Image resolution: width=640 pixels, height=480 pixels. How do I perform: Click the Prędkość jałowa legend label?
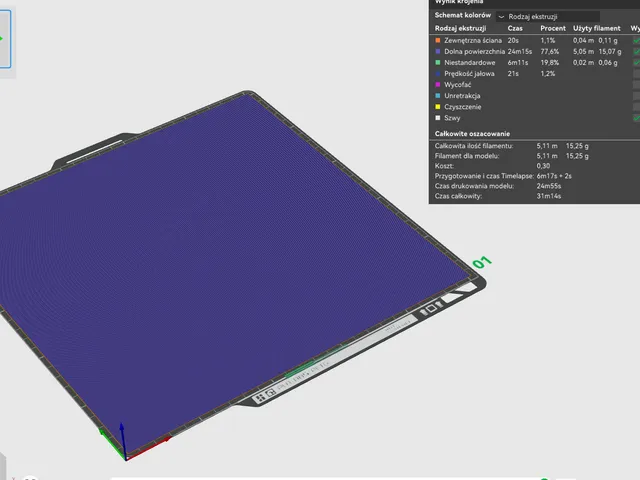click(469, 73)
